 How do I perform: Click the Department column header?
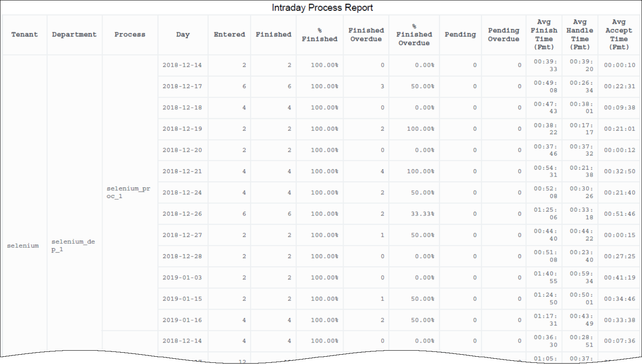[74, 35]
